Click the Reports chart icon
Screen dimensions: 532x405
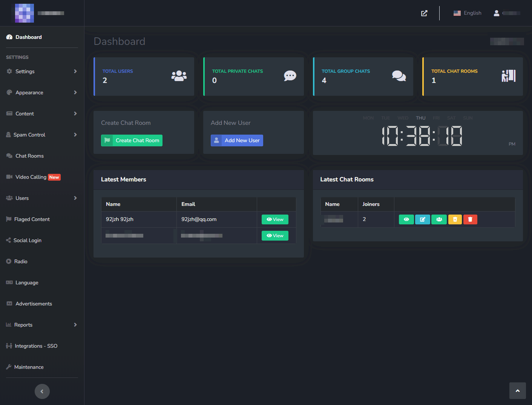pos(9,325)
